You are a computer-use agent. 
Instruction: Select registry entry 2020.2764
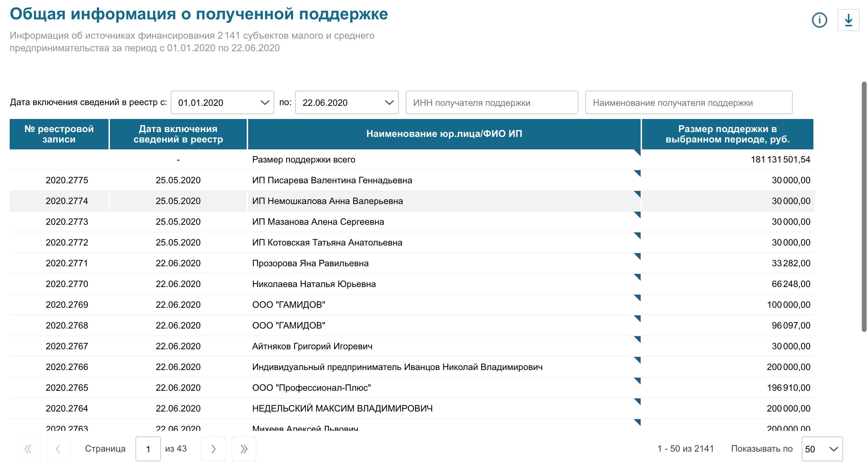click(x=67, y=408)
